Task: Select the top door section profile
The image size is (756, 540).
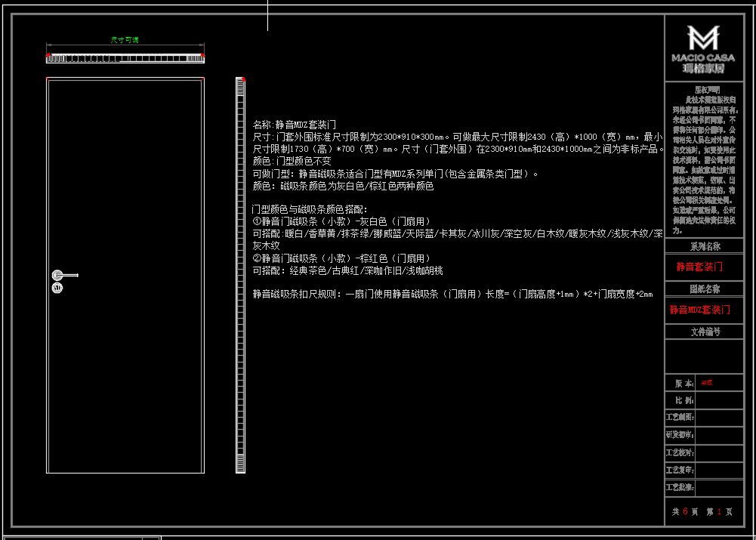Action: [x=125, y=57]
